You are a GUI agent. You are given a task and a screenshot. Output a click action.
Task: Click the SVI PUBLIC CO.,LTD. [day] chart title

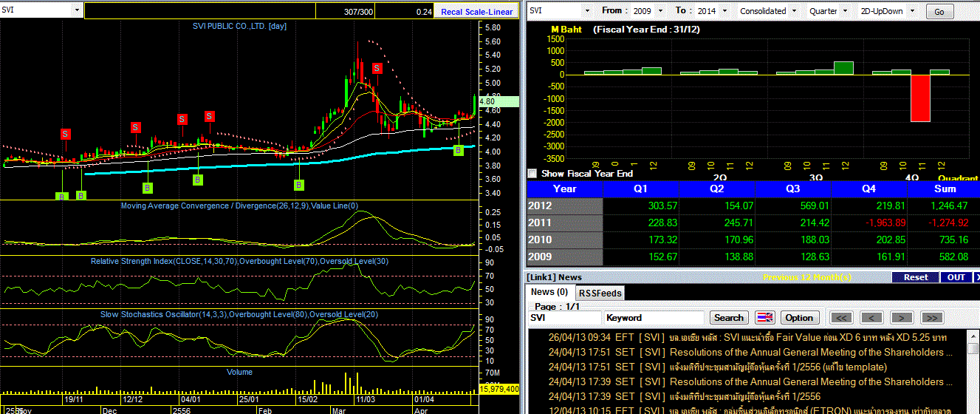239,26
